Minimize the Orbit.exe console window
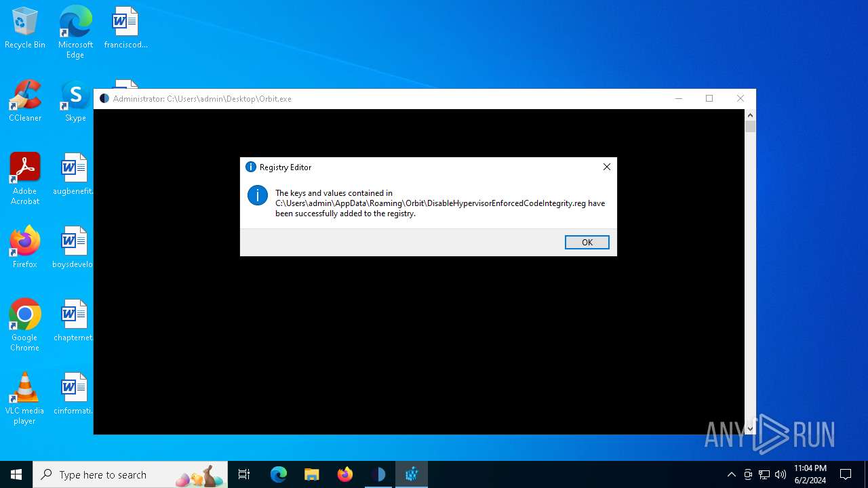This screenshot has height=488, width=868. (678, 98)
